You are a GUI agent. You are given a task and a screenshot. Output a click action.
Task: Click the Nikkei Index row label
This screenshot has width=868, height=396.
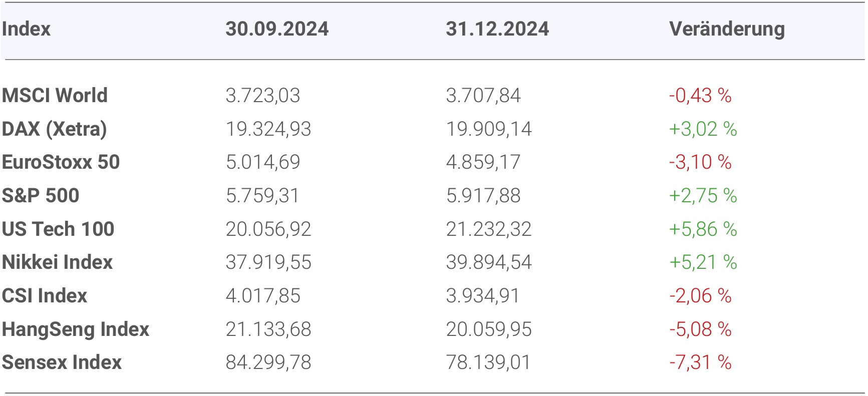coord(58,262)
